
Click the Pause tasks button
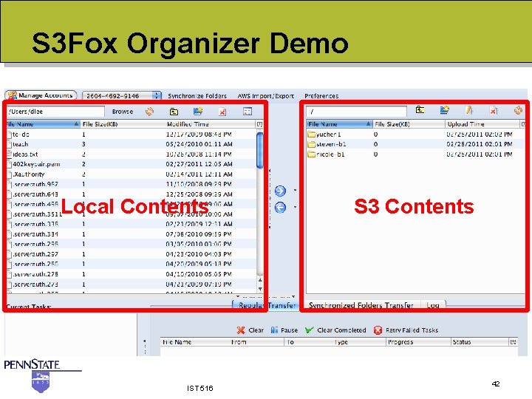coord(284,330)
